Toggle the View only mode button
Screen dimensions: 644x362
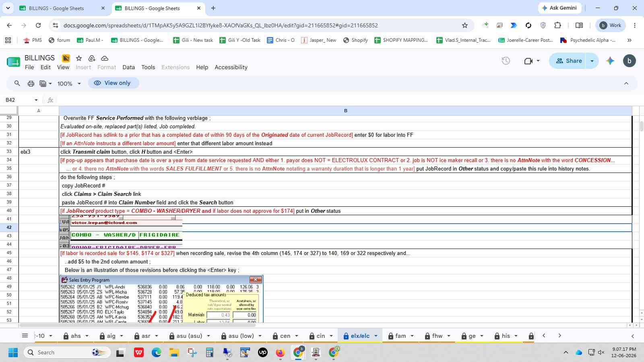coord(113,83)
